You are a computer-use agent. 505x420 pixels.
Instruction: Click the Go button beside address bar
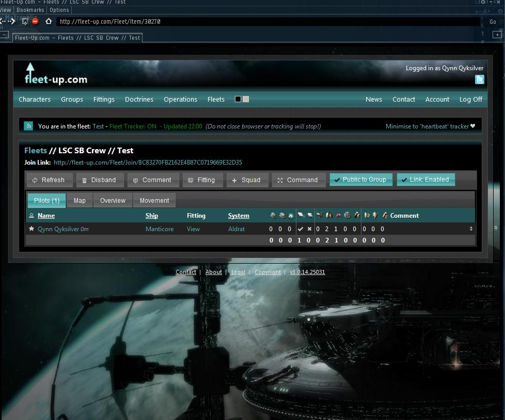click(x=493, y=22)
